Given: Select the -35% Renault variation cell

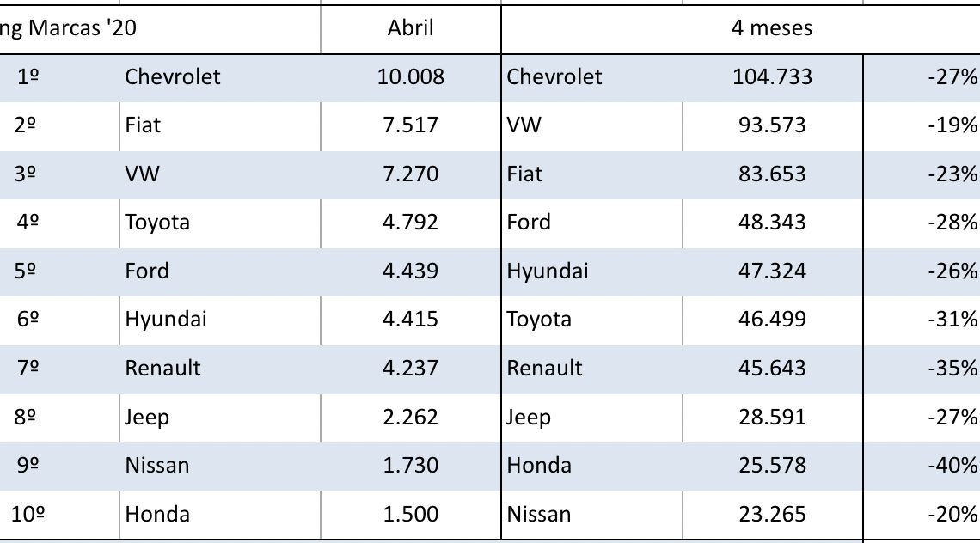Looking at the screenshot, I should (x=952, y=368).
